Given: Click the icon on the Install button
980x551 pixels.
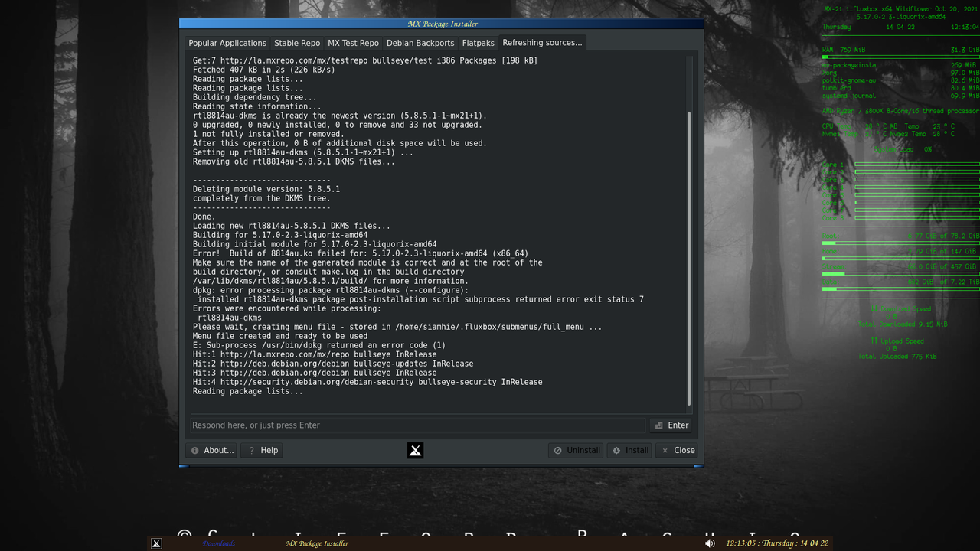Looking at the screenshot, I should pos(616,450).
